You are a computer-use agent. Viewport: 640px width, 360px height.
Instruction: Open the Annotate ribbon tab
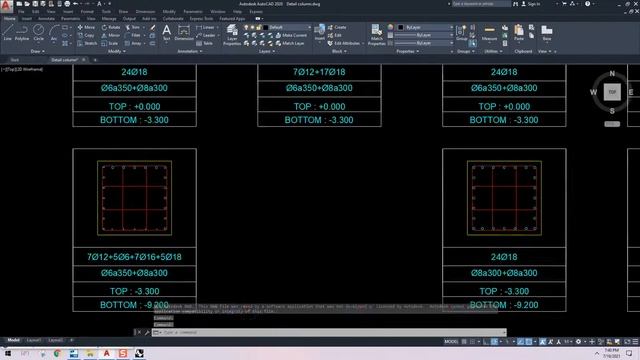(x=46, y=19)
